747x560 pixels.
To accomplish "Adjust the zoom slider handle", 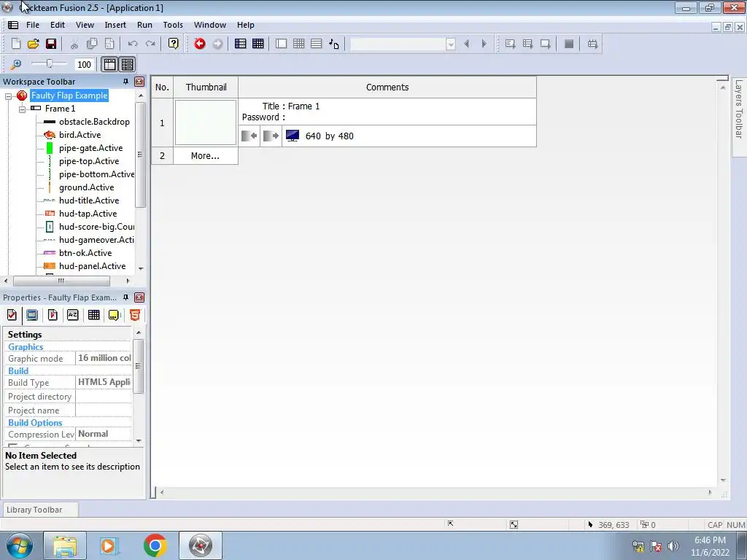I will (49, 64).
